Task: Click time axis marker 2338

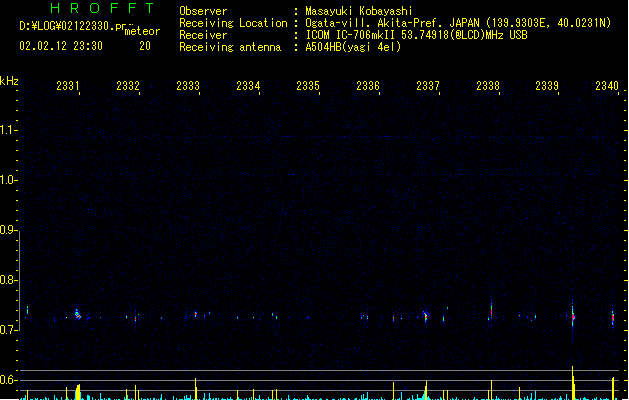Action: tap(488, 86)
